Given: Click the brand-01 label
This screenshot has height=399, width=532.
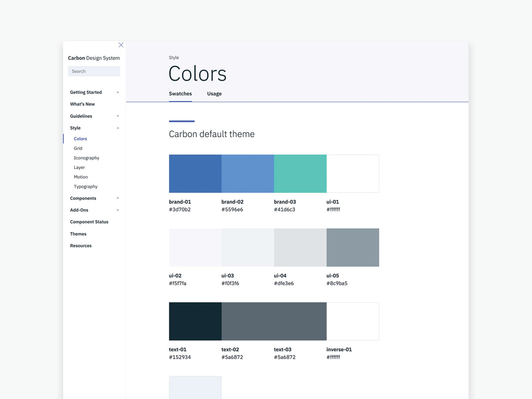Looking at the screenshot, I should (180, 202).
